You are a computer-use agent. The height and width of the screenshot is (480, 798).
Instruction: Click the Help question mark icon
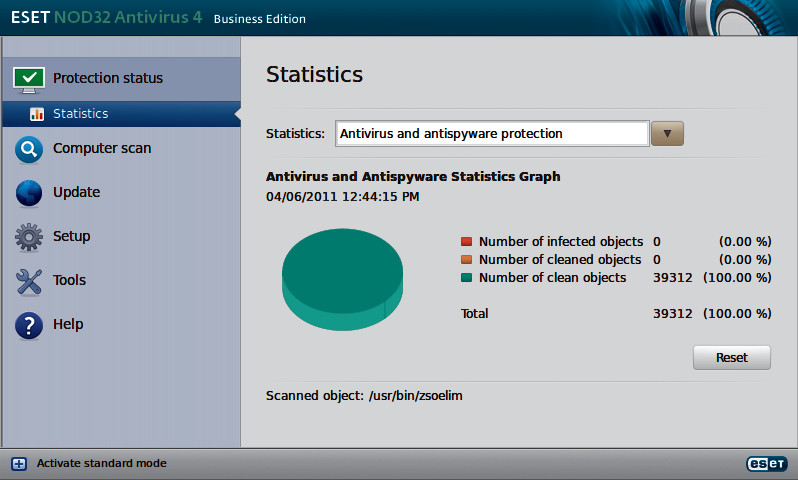pos(29,325)
